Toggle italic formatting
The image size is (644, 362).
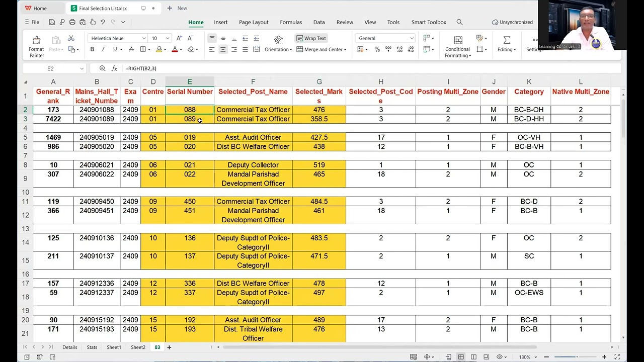coord(103,49)
